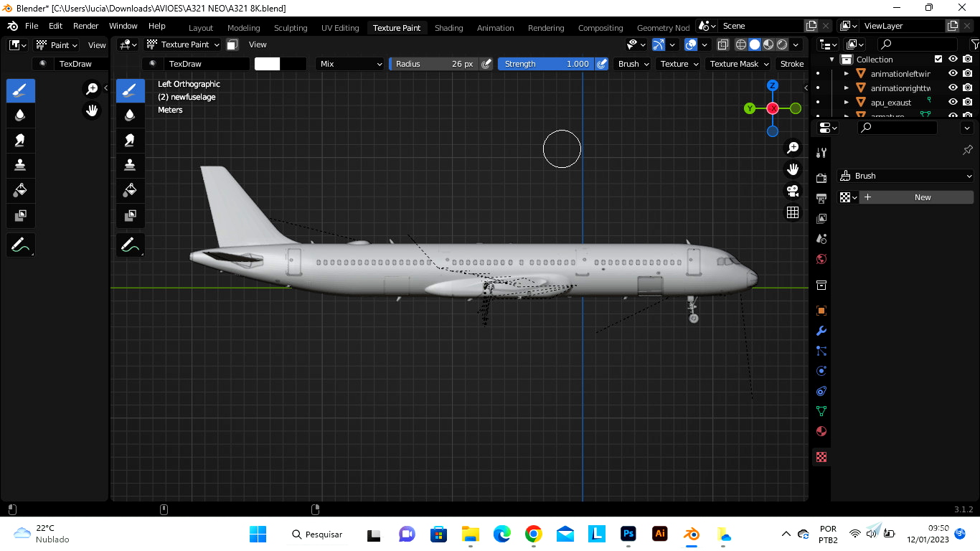Open Object Constraints properties tab

click(821, 391)
